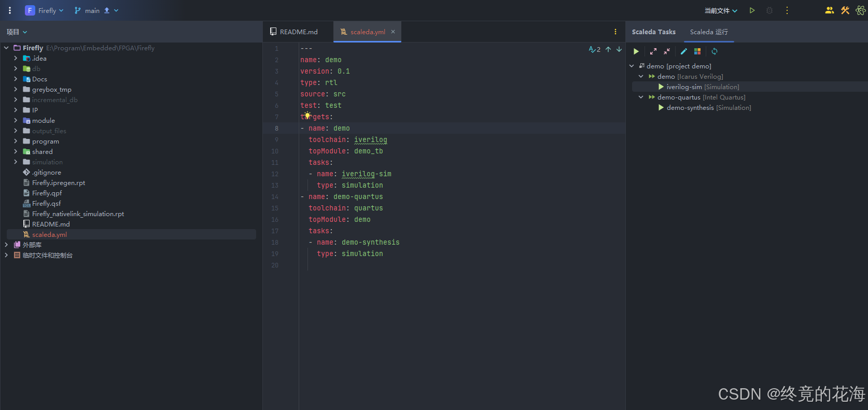This screenshot has height=410, width=868.
Task: Click the lightbulb quick-fix icon
Action: (307, 116)
